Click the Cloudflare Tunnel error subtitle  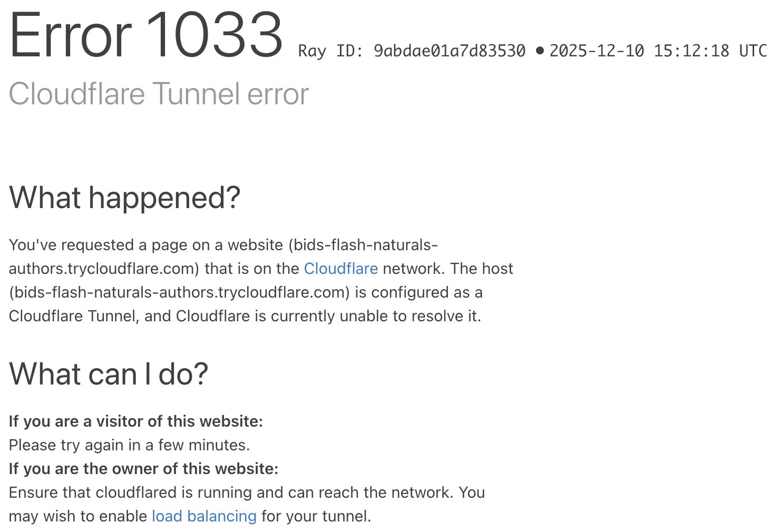[159, 94]
